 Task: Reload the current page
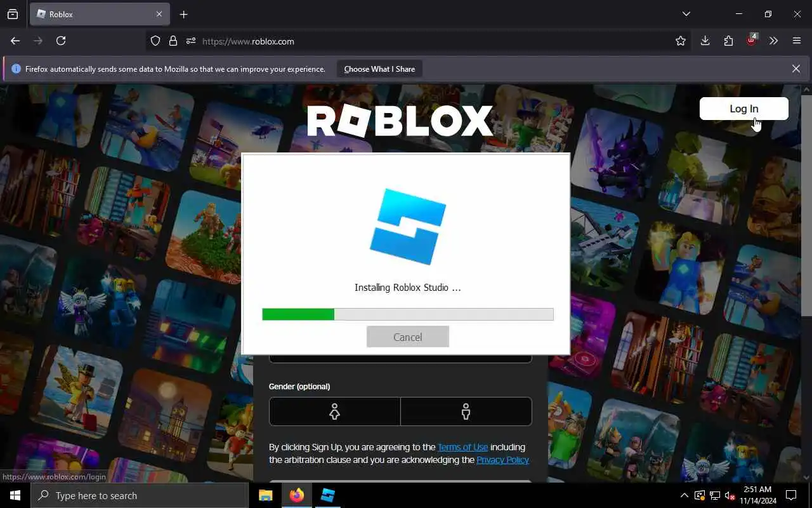[61, 41]
